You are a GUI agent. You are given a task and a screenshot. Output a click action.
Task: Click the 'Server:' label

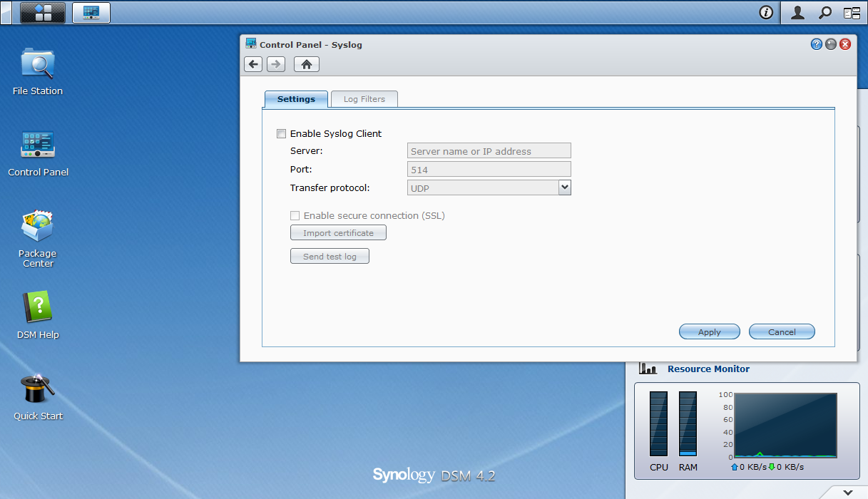tap(307, 150)
